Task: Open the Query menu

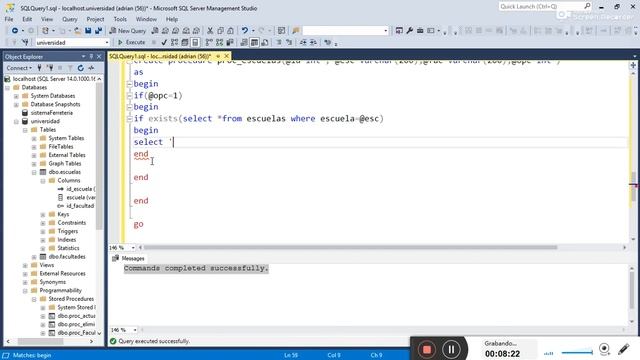Action: pyautogui.click(x=70, y=19)
